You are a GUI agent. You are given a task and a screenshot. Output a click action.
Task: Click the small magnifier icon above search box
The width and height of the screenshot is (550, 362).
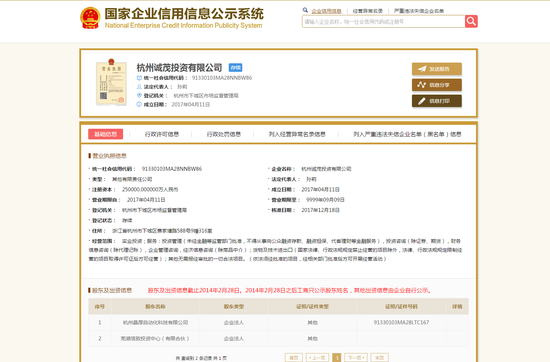click(x=305, y=11)
